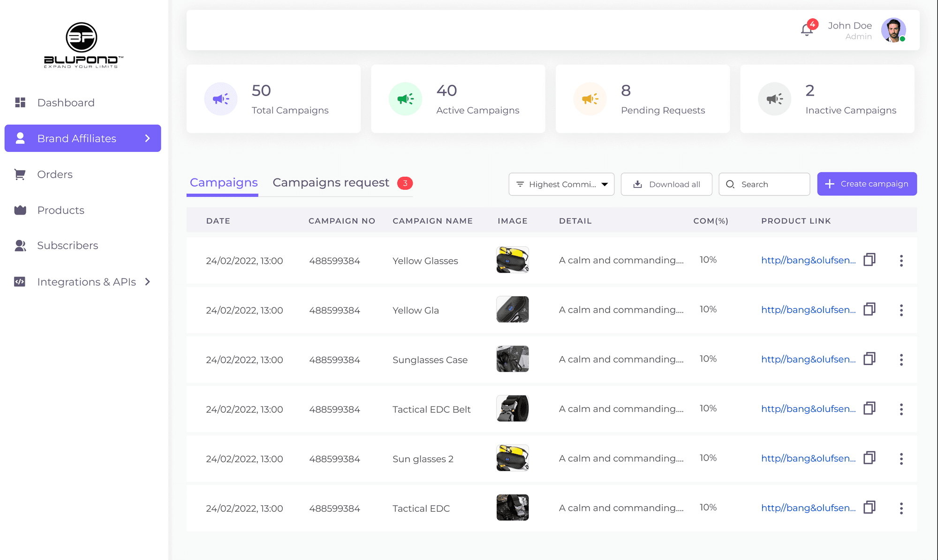Image resolution: width=938 pixels, height=560 pixels.
Task: Click John Doe's profile avatar
Action: 893,30
